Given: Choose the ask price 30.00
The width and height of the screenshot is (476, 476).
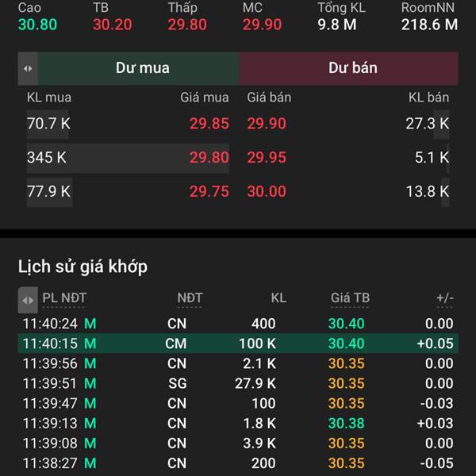Looking at the screenshot, I should click(x=266, y=191).
